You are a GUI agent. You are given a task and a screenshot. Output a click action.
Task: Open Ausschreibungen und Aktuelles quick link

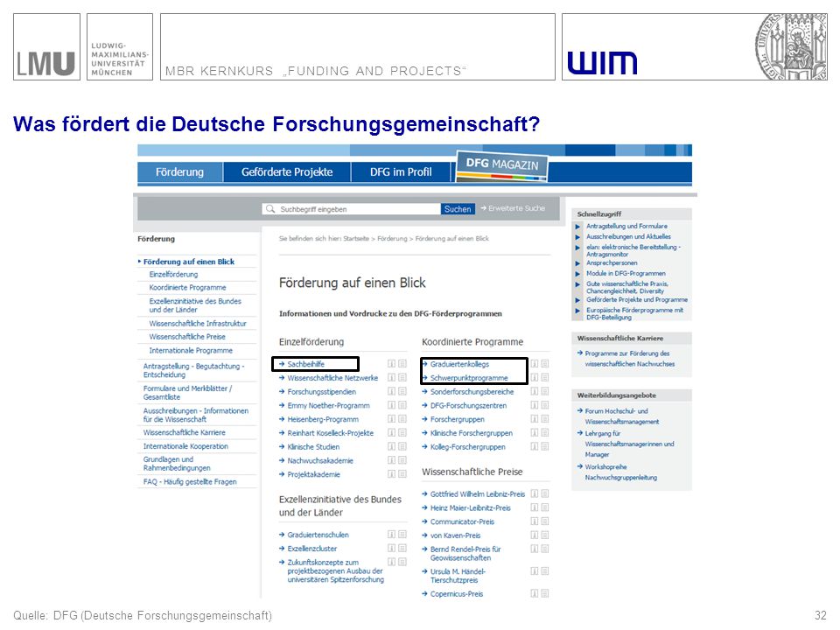click(x=628, y=236)
